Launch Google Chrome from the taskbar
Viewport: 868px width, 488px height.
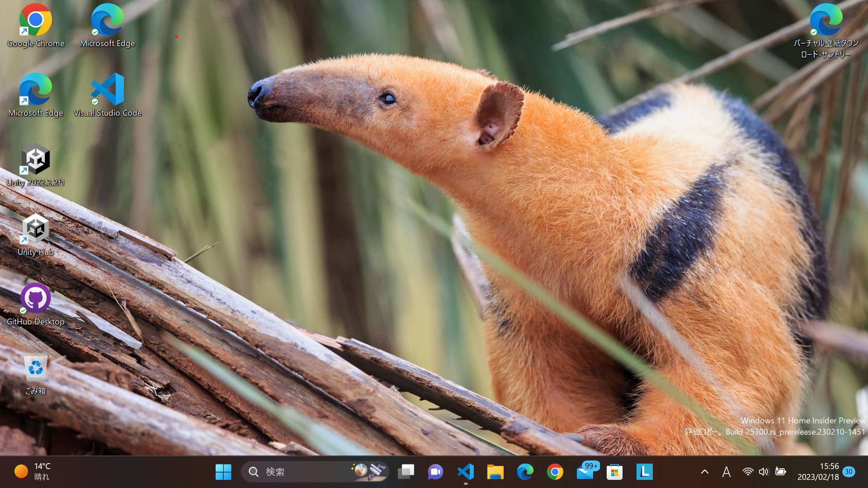tap(555, 472)
